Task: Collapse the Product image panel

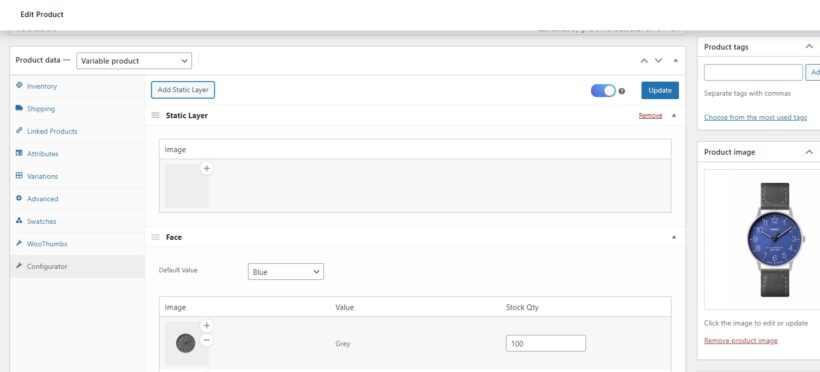Action: (x=809, y=152)
